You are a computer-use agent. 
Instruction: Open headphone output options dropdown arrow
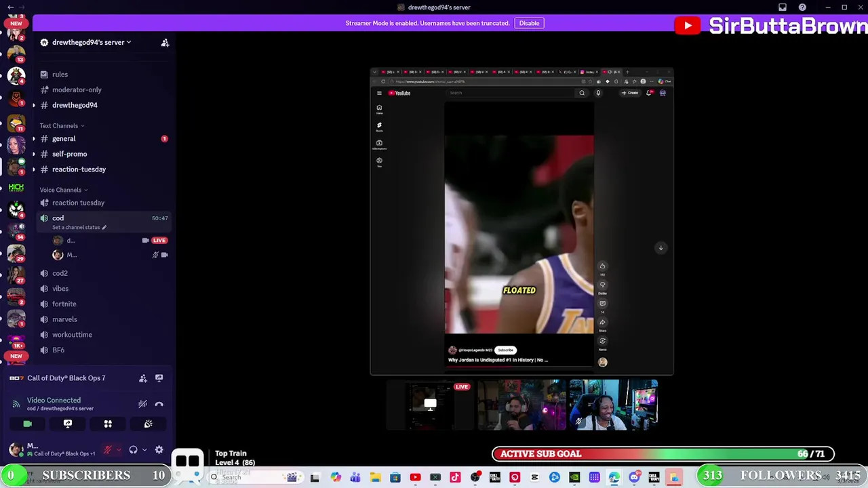pos(144,449)
